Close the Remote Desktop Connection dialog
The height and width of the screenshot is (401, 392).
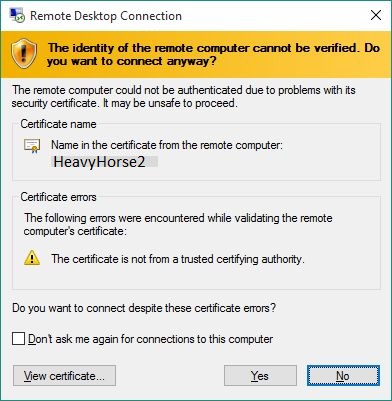(x=376, y=15)
